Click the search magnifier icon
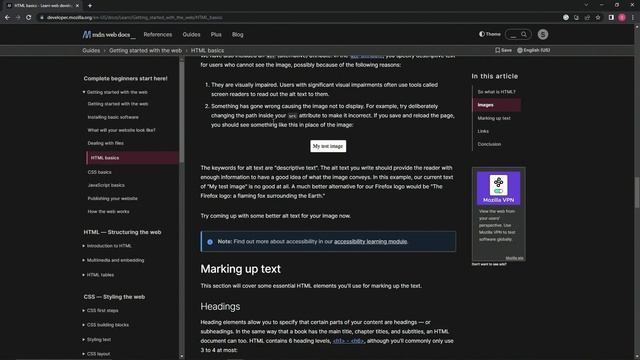The width and height of the screenshot is (640, 360). click(x=524, y=34)
